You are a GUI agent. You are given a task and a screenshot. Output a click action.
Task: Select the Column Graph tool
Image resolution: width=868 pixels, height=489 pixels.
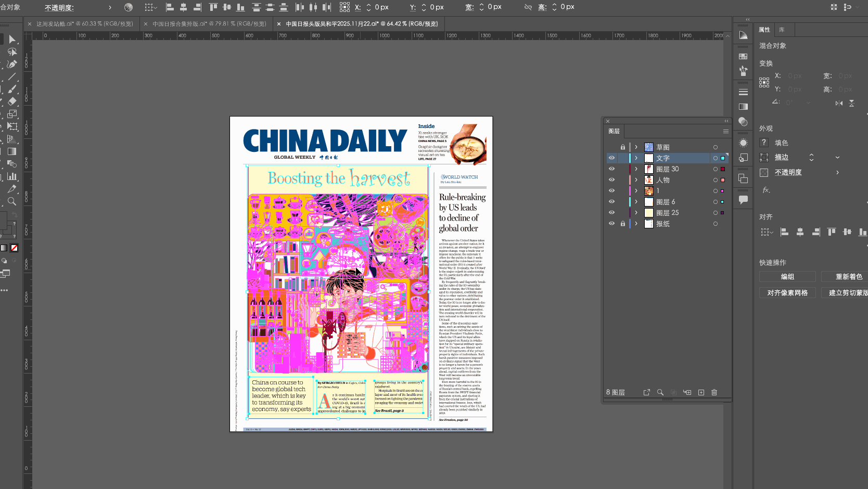click(12, 176)
